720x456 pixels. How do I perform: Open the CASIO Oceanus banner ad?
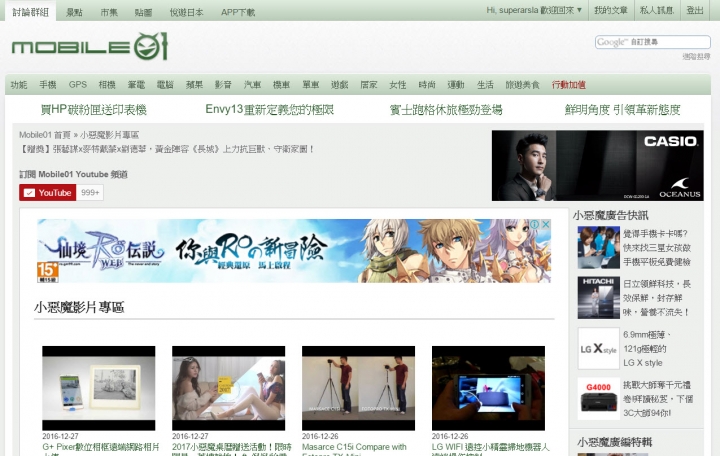pos(597,165)
